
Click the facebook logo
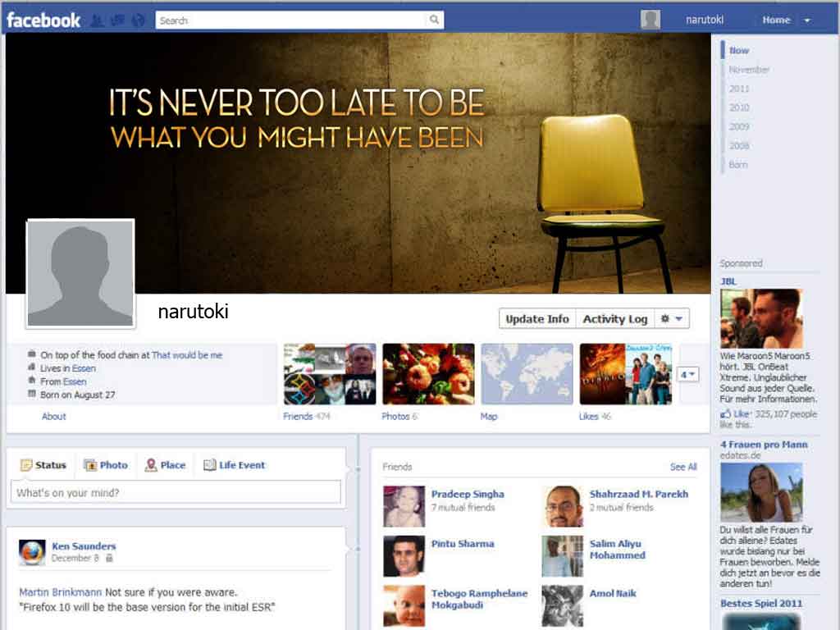click(43, 21)
